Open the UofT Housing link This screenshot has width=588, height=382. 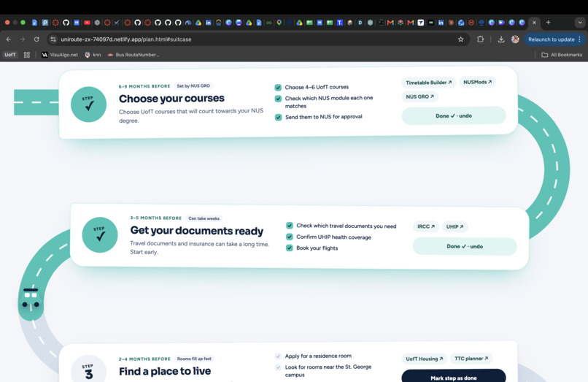click(x=424, y=359)
